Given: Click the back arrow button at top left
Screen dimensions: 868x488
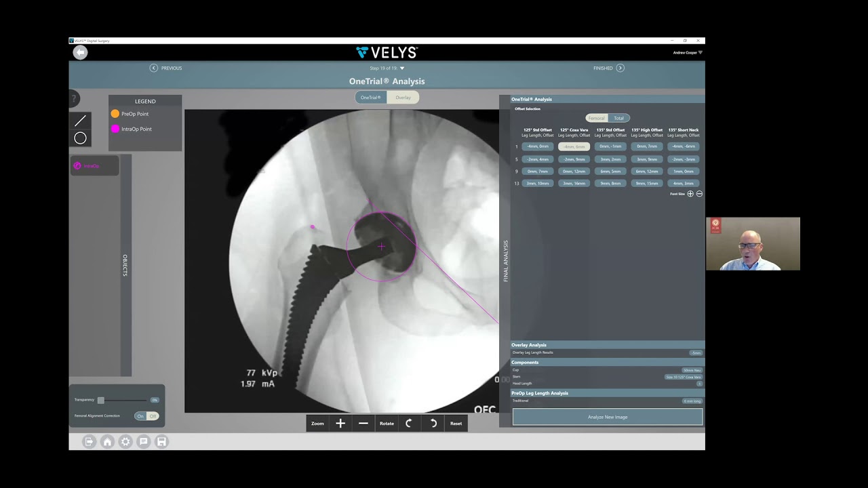Looking at the screenshot, I should [81, 52].
